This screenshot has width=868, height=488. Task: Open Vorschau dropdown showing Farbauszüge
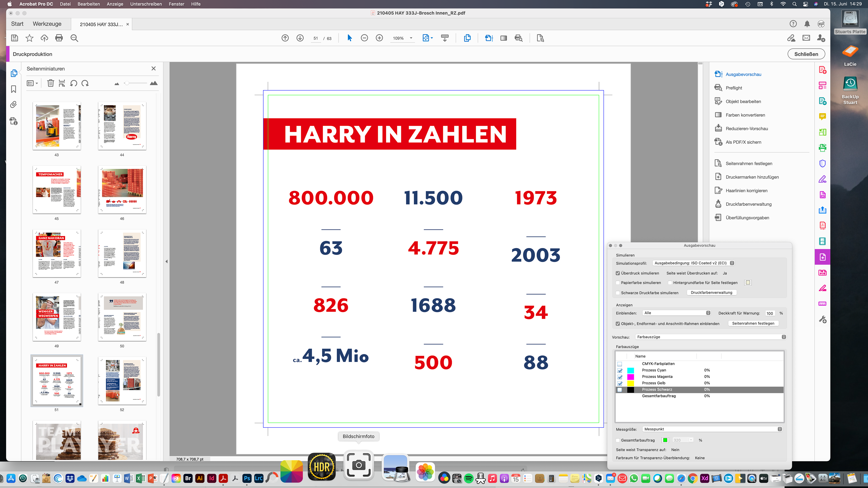(x=711, y=337)
